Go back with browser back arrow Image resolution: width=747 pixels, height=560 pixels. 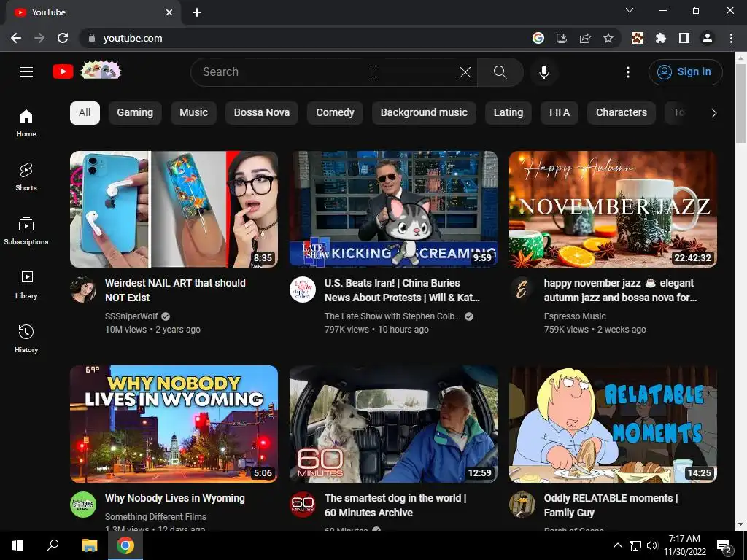[x=16, y=38]
